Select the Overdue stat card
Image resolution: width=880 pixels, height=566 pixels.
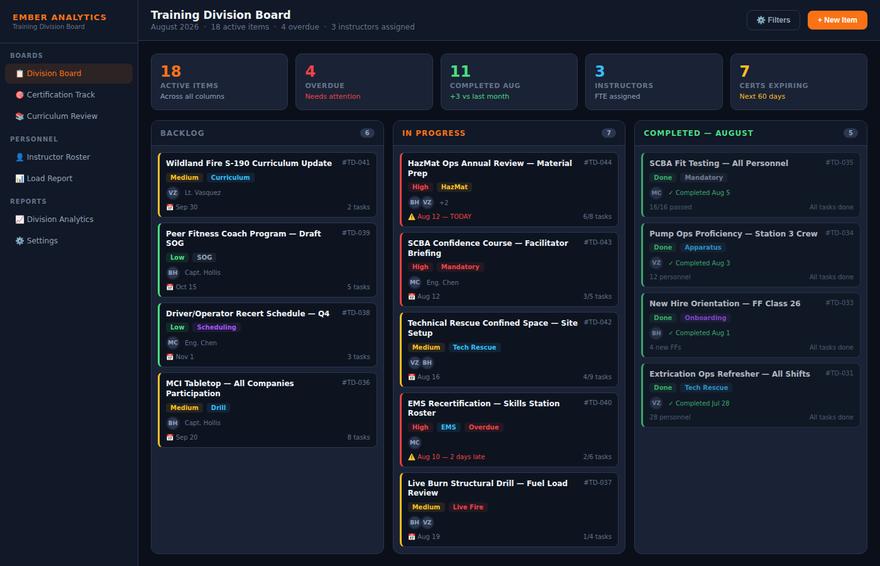[x=364, y=82]
